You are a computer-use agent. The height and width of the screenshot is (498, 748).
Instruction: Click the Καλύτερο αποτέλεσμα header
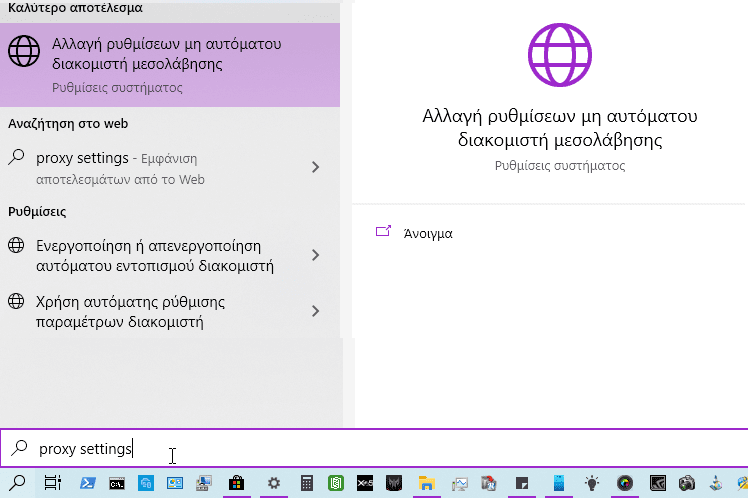[x=75, y=8]
